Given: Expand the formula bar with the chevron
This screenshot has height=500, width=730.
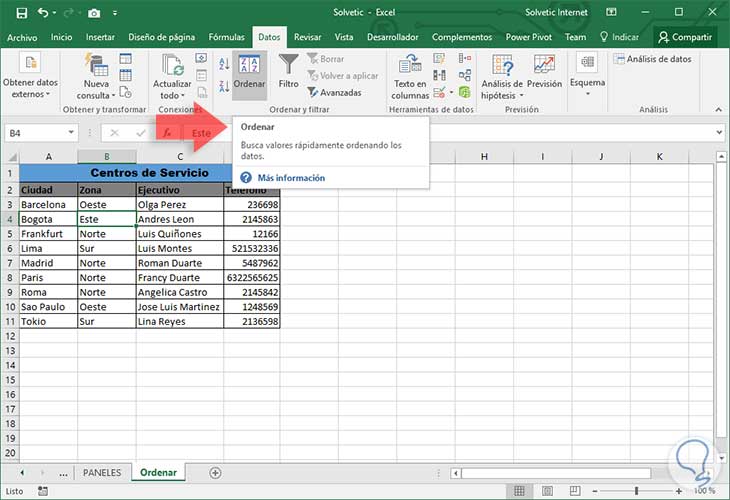Looking at the screenshot, I should [x=719, y=133].
